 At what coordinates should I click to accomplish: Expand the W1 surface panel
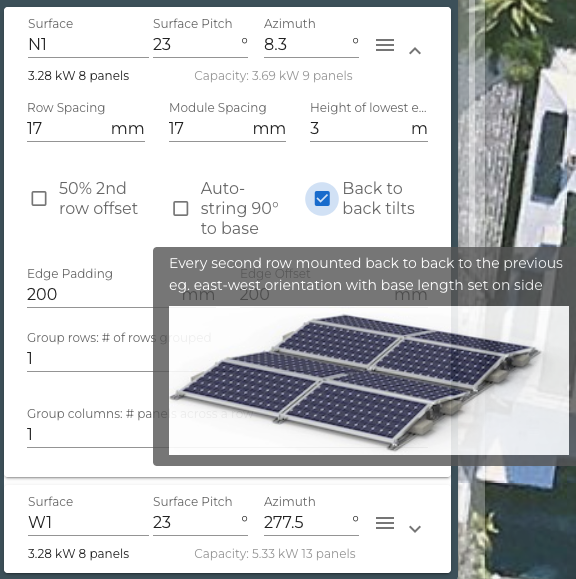(x=415, y=529)
